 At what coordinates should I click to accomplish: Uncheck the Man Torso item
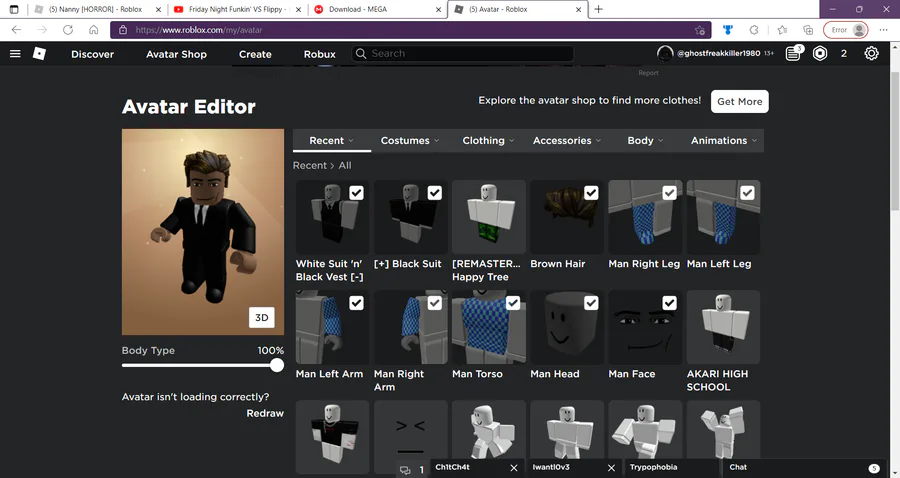pyautogui.click(x=513, y=303)
